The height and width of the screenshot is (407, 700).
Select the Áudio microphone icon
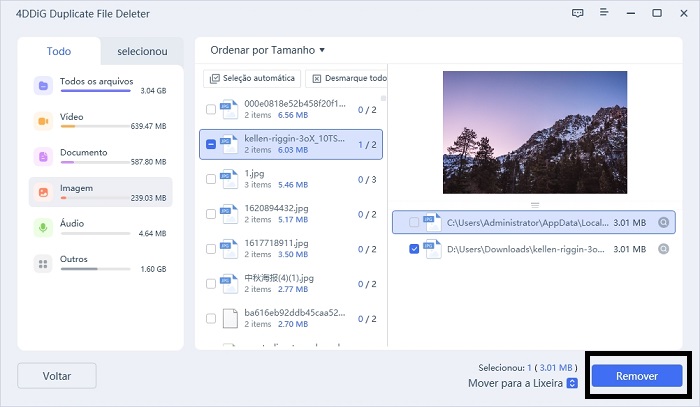(43, 228)
